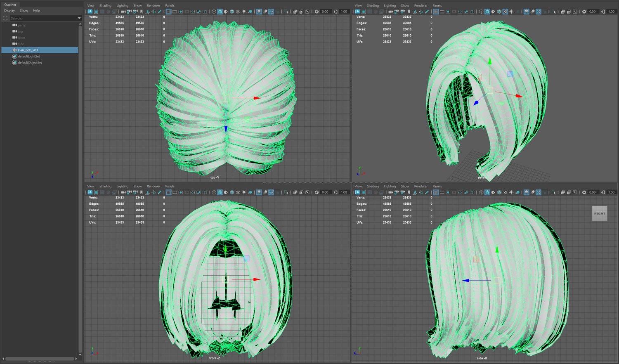Viewport: 619px width, 364px height.
Task: Click the Outliner vertical scrollbar
Action: tap(80, 189)
